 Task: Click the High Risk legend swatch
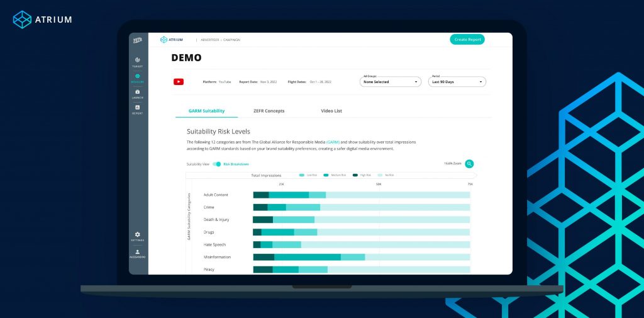[x=355, y=175]
